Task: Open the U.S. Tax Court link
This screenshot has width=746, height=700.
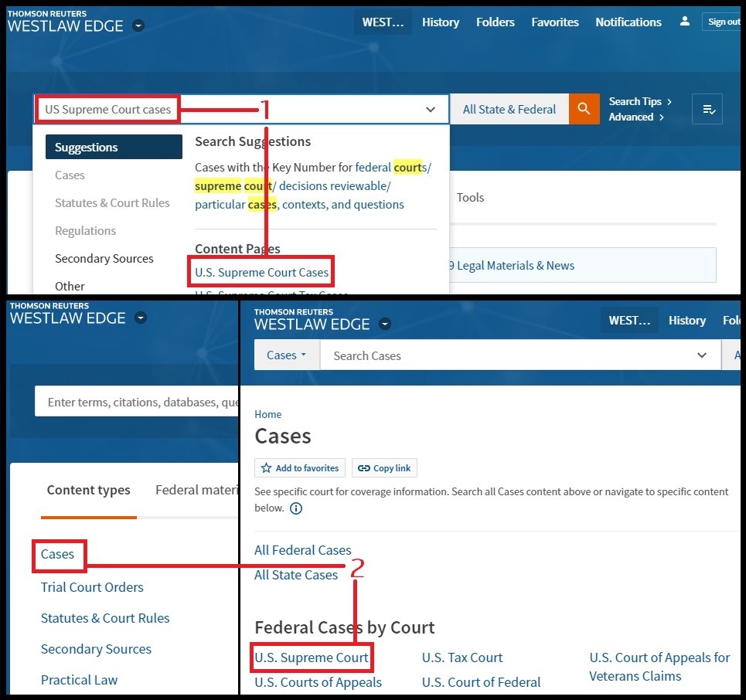Action: (462, 658)
